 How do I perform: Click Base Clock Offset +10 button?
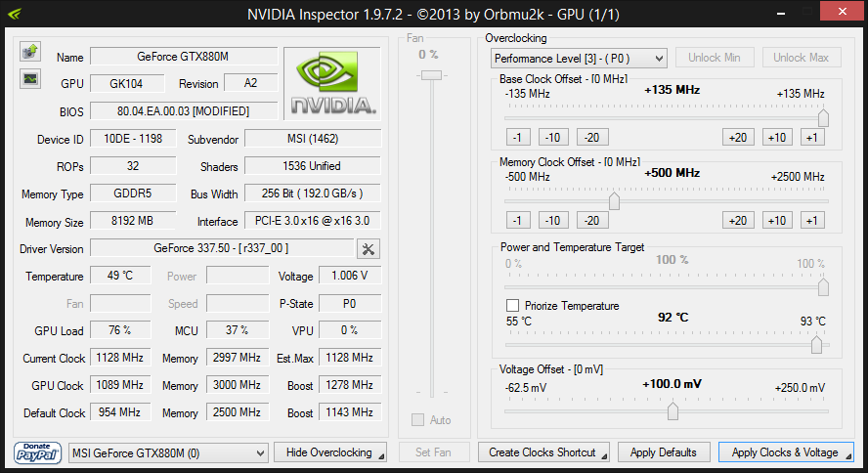coord(777,137)
